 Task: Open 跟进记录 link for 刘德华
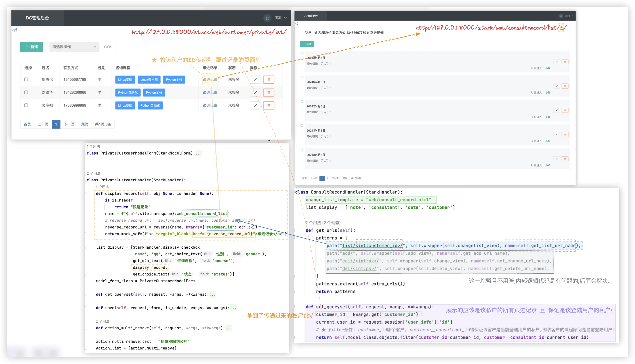210,92
